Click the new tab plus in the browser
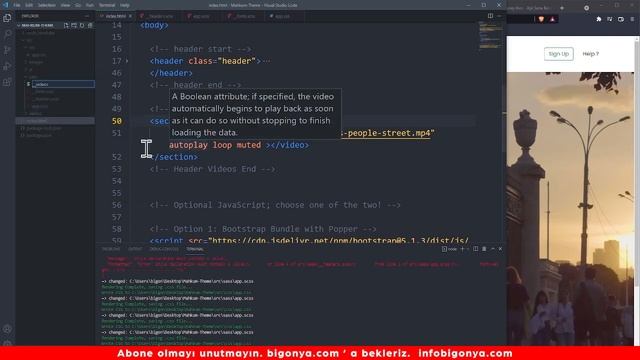The width and height of the screenshot is (640, 360). pos(562,8)
